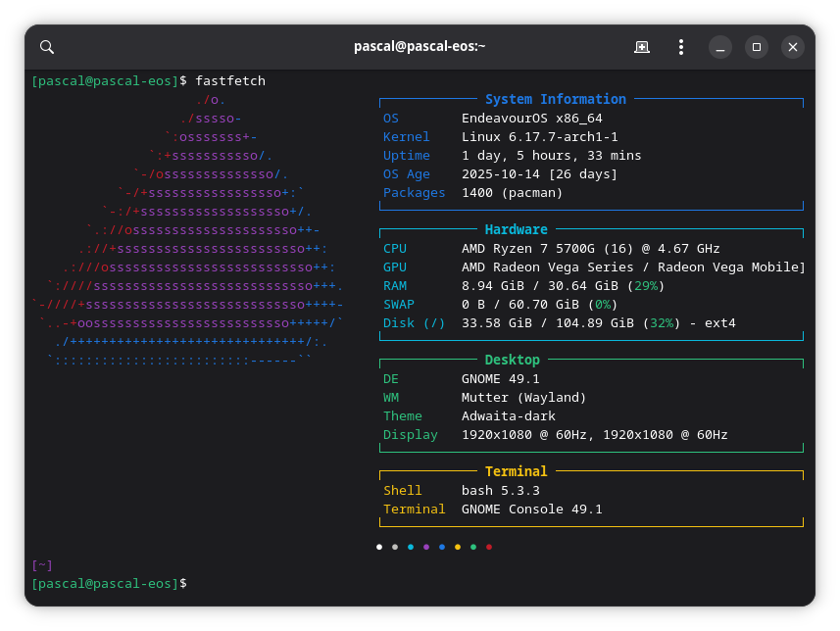Viewport: 840px width, 631px height.
Task: Maximize the console window
Action: click(756, 47)
